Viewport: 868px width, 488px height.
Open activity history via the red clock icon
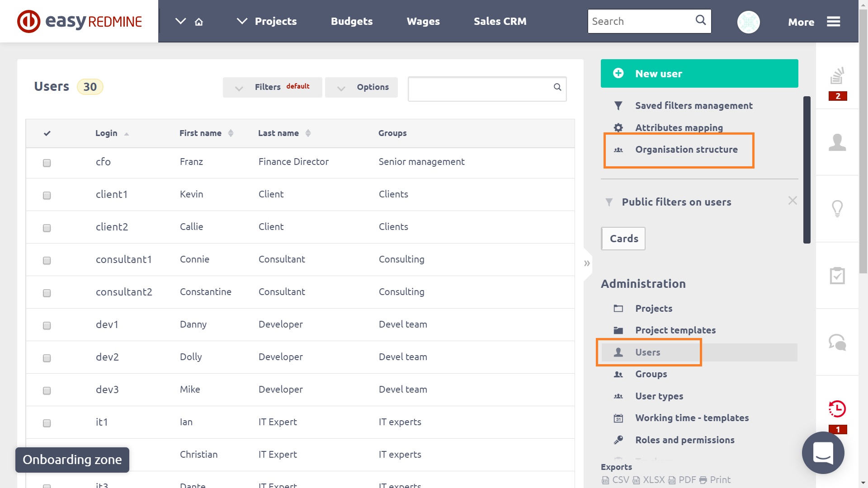[x=837, y=409]
